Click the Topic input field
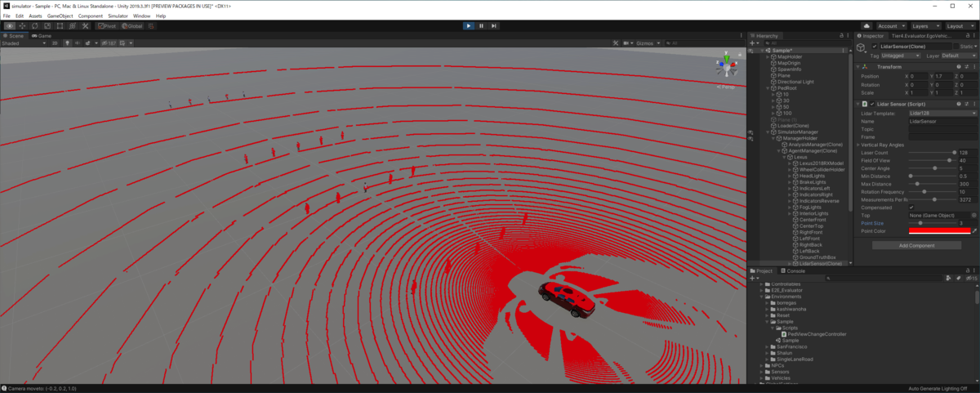 (942, 129)
